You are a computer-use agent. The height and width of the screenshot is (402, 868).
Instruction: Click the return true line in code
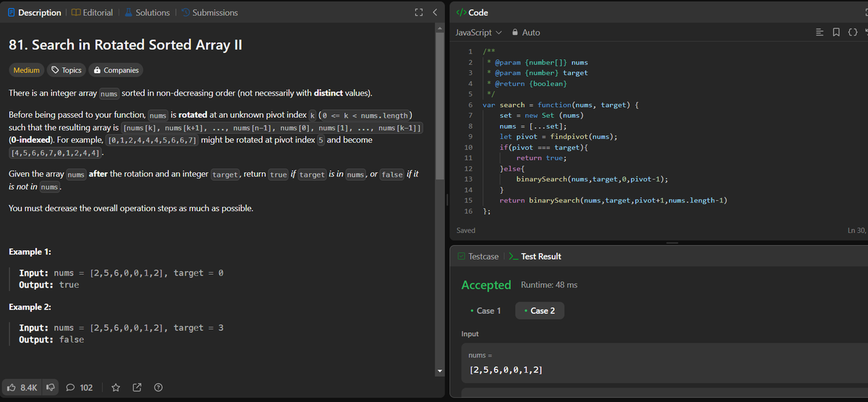coord(542,158)
